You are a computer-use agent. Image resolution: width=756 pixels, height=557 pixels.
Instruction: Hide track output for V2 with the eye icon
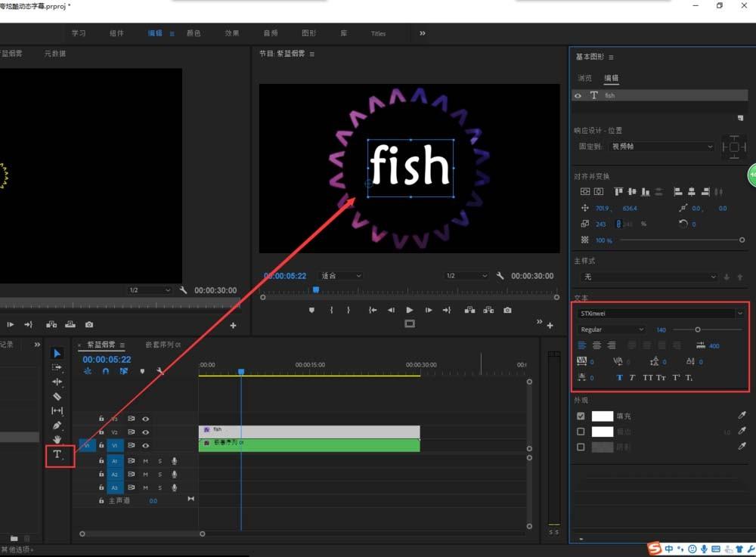[x=146, y=432]
